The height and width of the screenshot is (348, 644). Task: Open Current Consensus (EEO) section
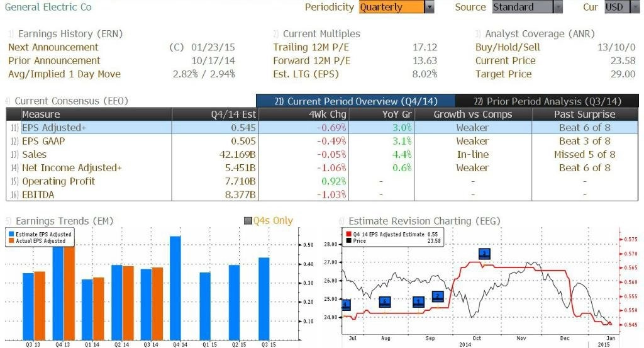(72, 101)
